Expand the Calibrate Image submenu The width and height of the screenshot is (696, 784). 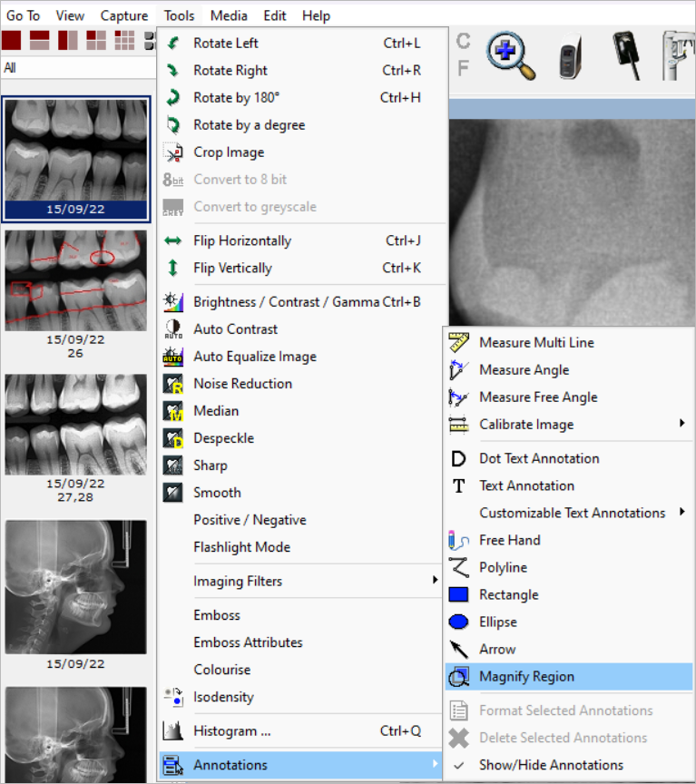click(x=569, y=425)
